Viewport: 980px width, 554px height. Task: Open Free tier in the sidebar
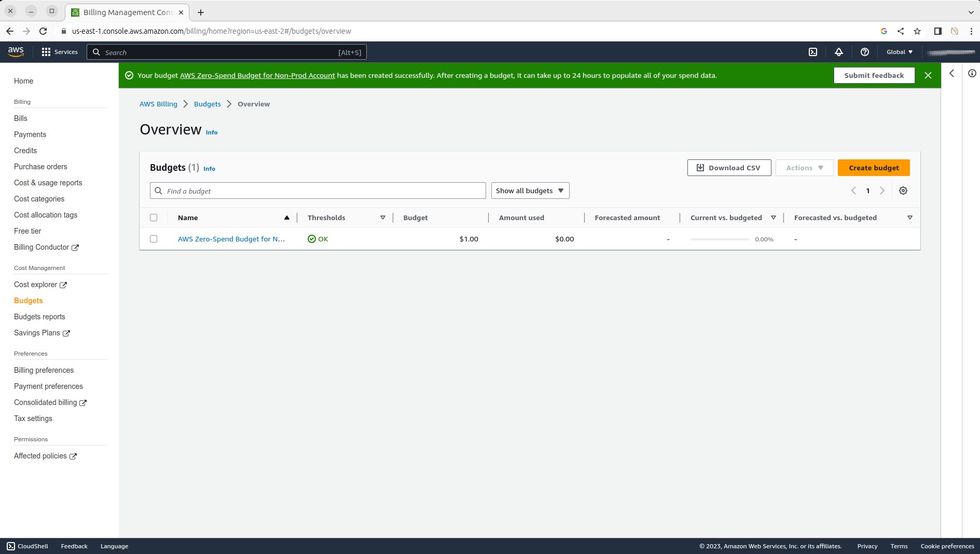click(x=27, y=231)
